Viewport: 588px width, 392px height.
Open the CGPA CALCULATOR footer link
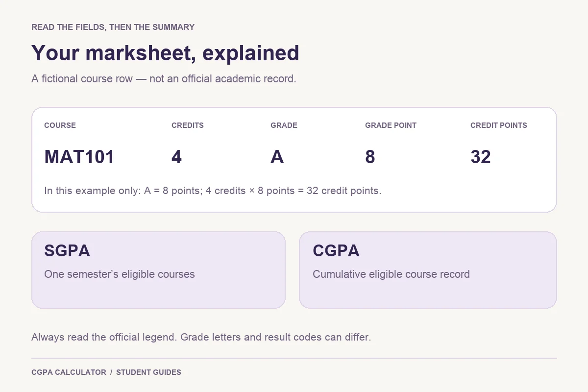coord(69,372)
